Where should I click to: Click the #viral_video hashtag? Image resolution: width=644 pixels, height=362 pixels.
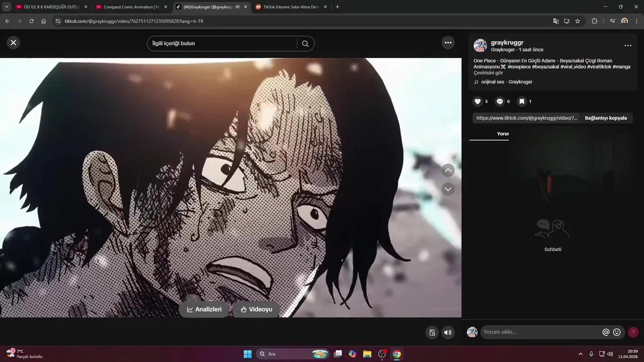[573, 67]
